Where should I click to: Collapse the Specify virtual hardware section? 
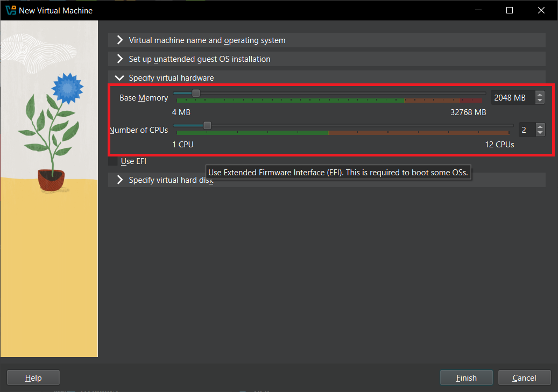(x=119, y=78)
